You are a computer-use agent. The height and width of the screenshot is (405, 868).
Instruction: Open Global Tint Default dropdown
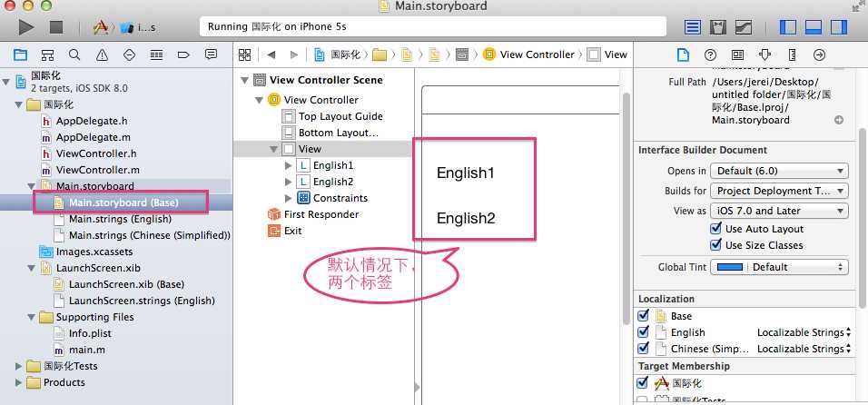point(779,267)
